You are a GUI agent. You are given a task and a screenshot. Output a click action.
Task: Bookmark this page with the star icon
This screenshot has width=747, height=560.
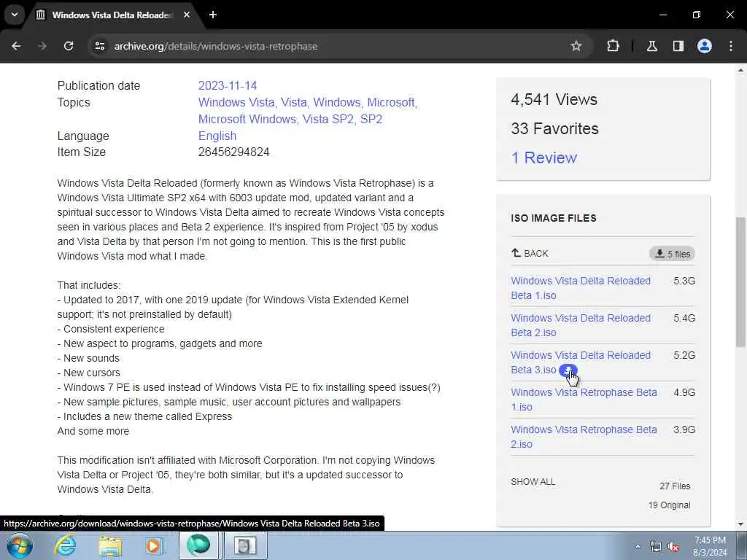(576, 46)
